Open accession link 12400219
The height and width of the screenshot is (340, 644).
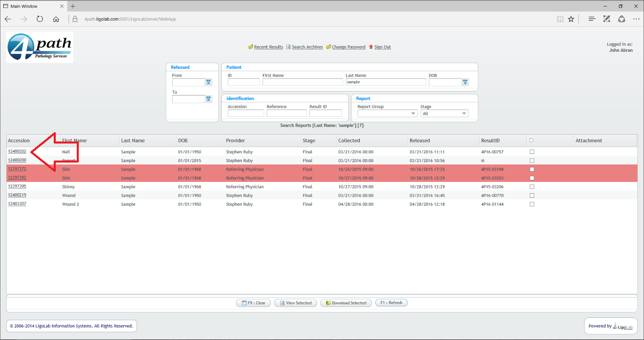pos(17,195)
